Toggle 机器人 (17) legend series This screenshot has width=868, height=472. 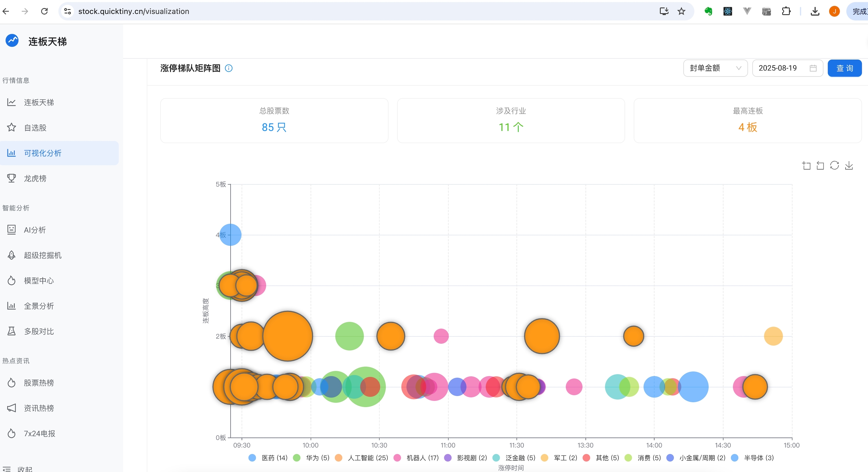tap(416, 458)
